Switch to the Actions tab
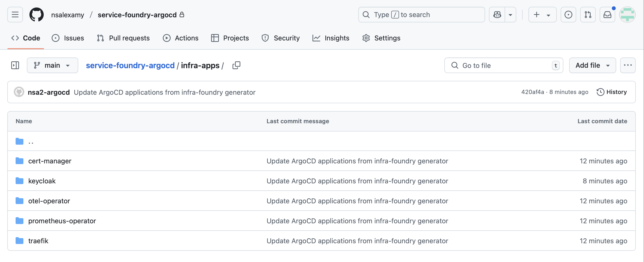 [180, 38]
